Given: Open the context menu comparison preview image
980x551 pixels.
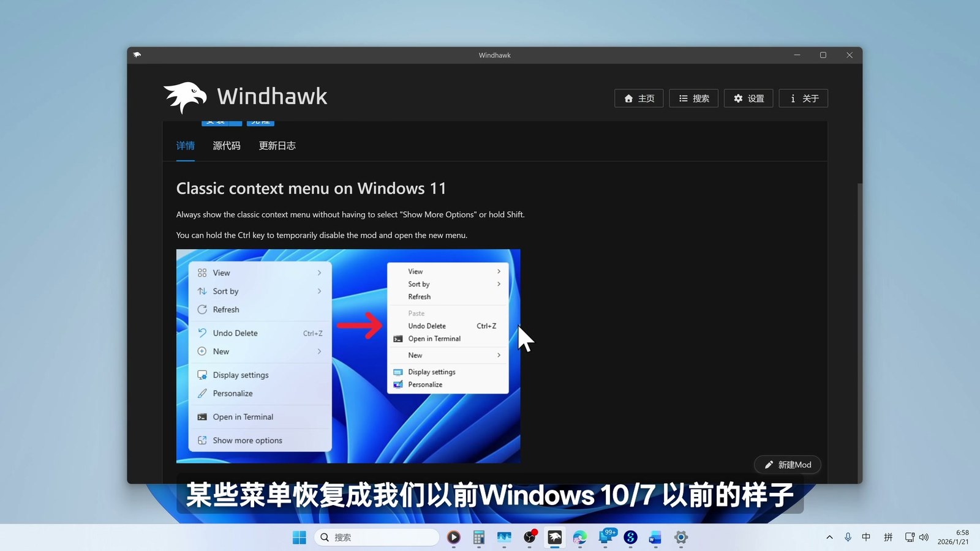Looking at the screenshot, I should [349, 356].
